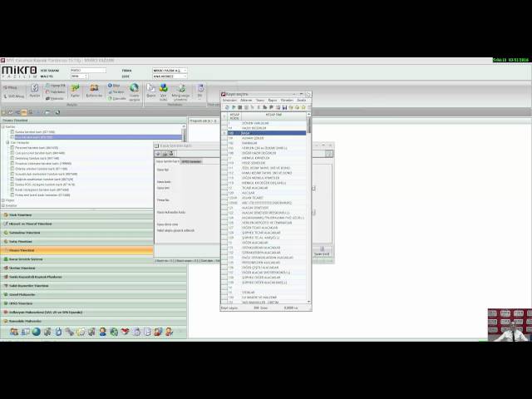This screenshot has width=532, height=399.
Task: Open the Firma company dropdown
Action: click(x=170, y=70)
